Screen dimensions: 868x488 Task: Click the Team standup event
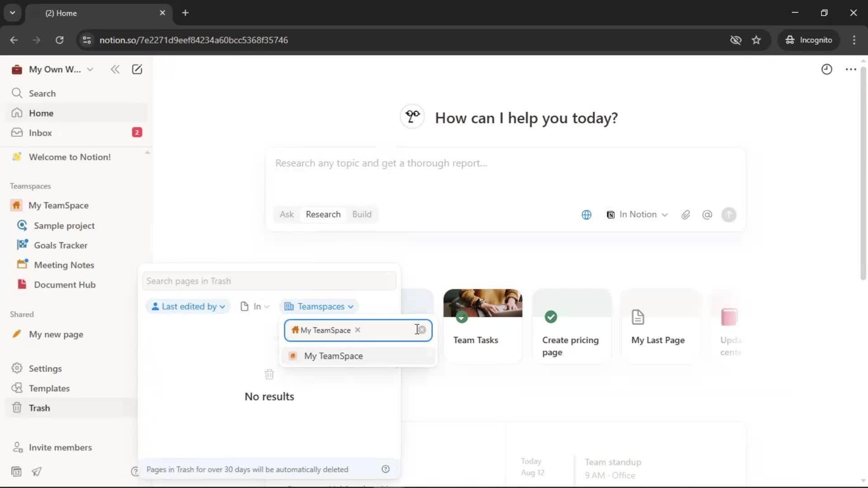(613, 468)
